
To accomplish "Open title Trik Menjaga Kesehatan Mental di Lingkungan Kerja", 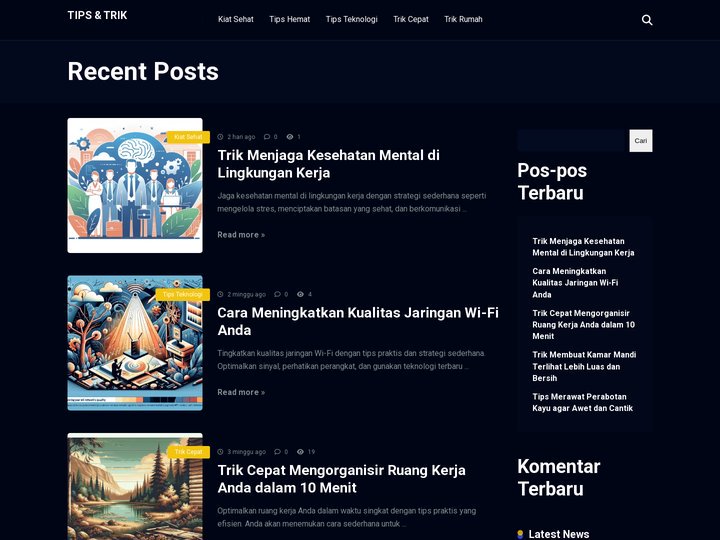I will click(328, 164).
